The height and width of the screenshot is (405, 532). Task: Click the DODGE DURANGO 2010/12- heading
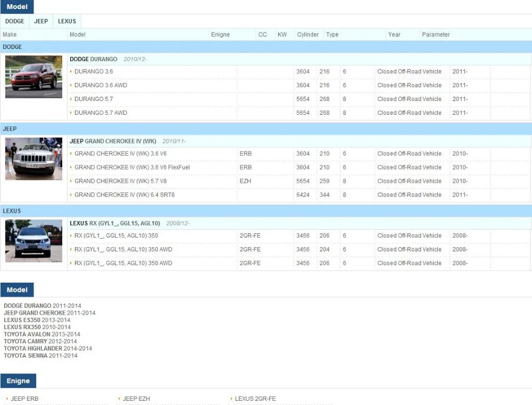point(108,59)
